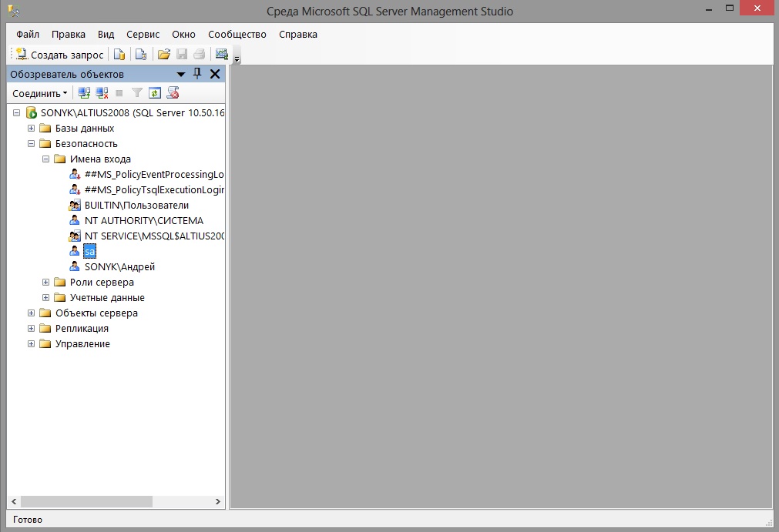Click the Database Engine query icon
This screenshot has height=532, width=779.
coord(119,54)
